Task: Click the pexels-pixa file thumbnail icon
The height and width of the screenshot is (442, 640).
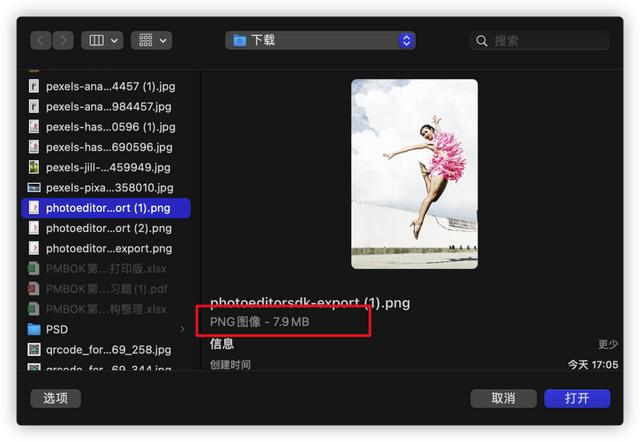Action: pos(34,188)
